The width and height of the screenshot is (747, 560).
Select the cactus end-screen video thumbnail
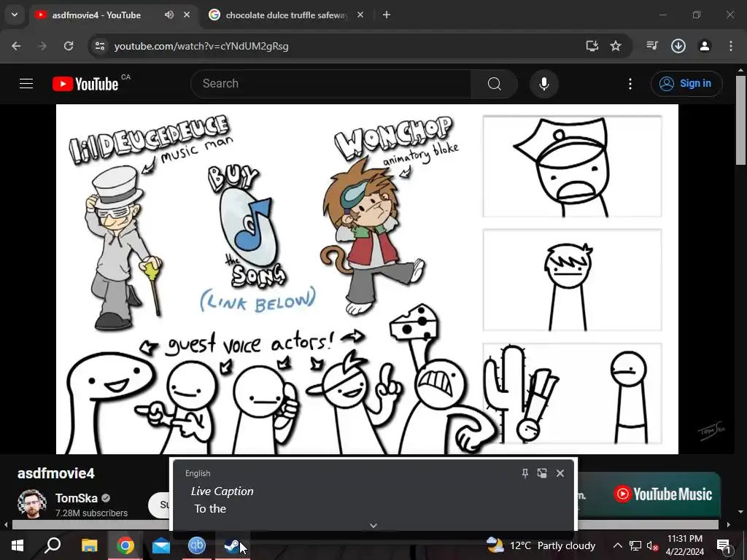tap(572, 394)
